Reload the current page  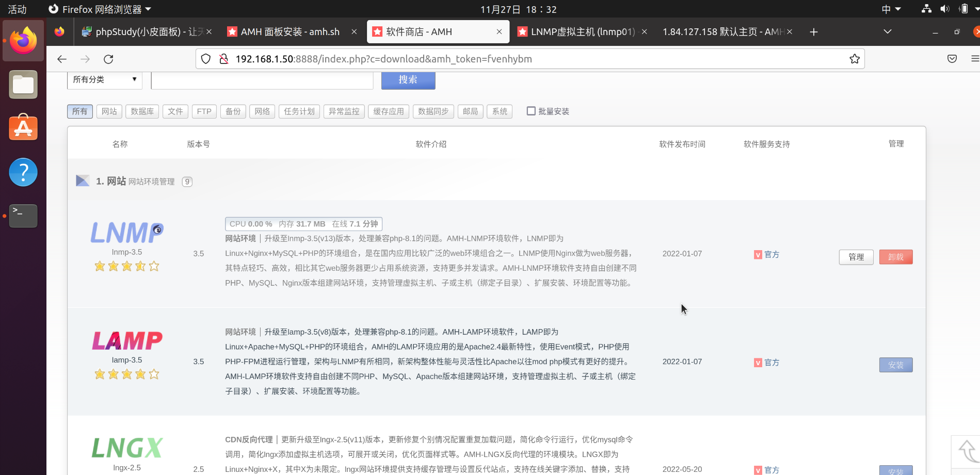[108, 59]
